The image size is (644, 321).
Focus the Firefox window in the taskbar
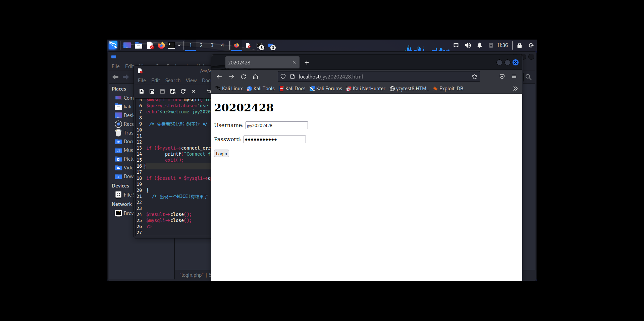[236, 45]
